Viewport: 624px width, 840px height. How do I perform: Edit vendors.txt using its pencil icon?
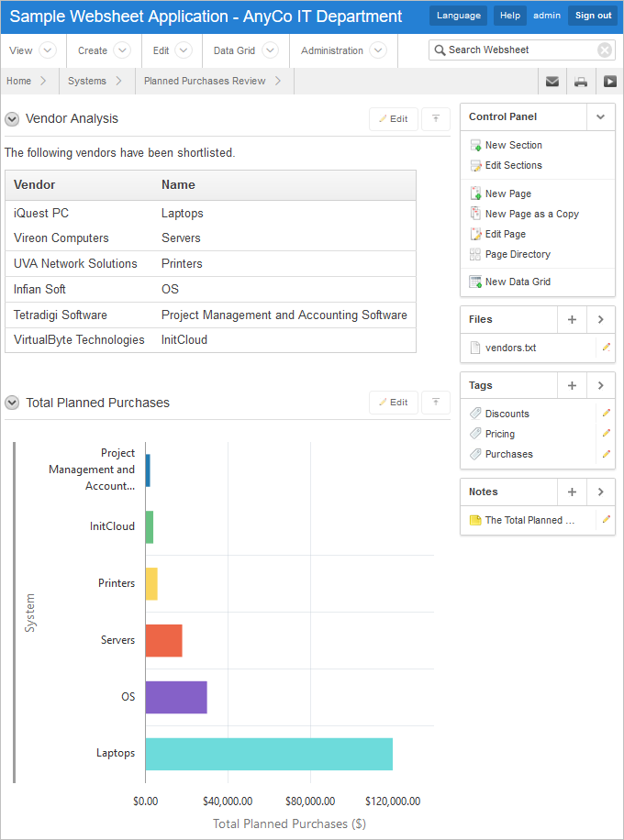pos(606,348)
